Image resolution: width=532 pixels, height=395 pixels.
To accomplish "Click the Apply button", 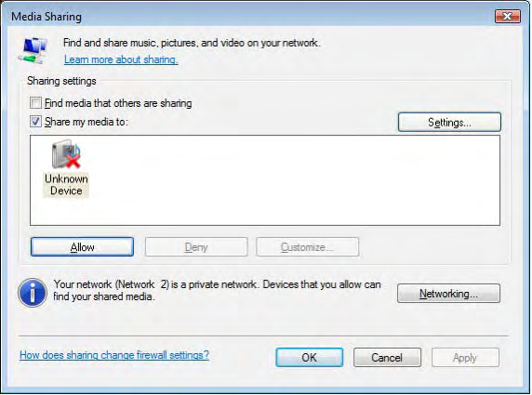I will point(465,358).
